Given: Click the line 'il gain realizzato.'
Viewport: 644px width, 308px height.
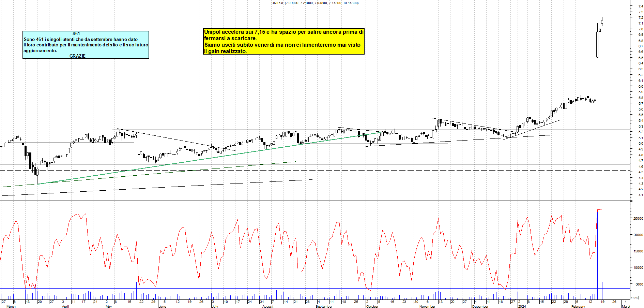Looking at the screenshot, I should coord(225,51).
